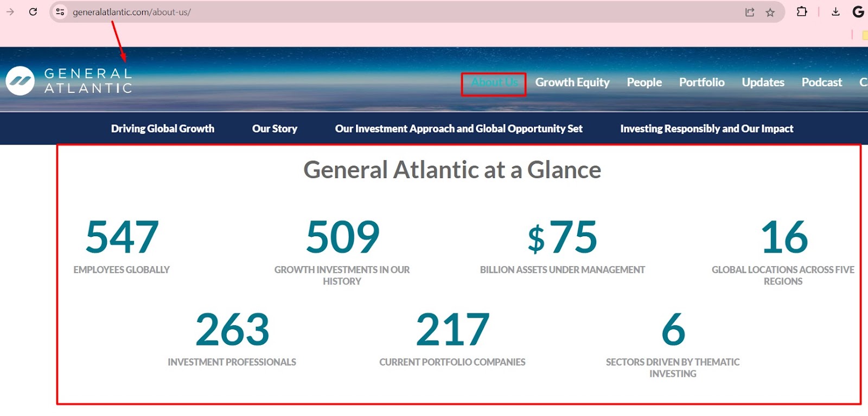Click GROWTH INVESTMENTS IN OUR HISTORY label
The image size is (868, 416).
coord(342,275)
